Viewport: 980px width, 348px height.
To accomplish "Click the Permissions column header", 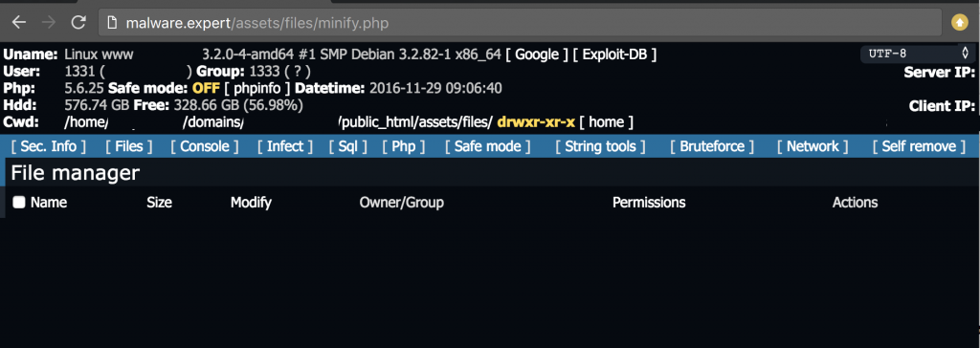I will pos(649,203).
